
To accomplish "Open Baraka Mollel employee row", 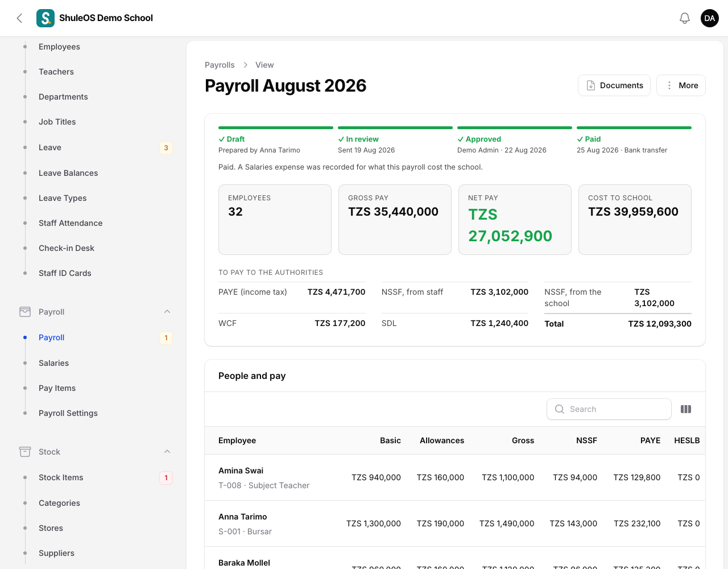I will 455,558.
